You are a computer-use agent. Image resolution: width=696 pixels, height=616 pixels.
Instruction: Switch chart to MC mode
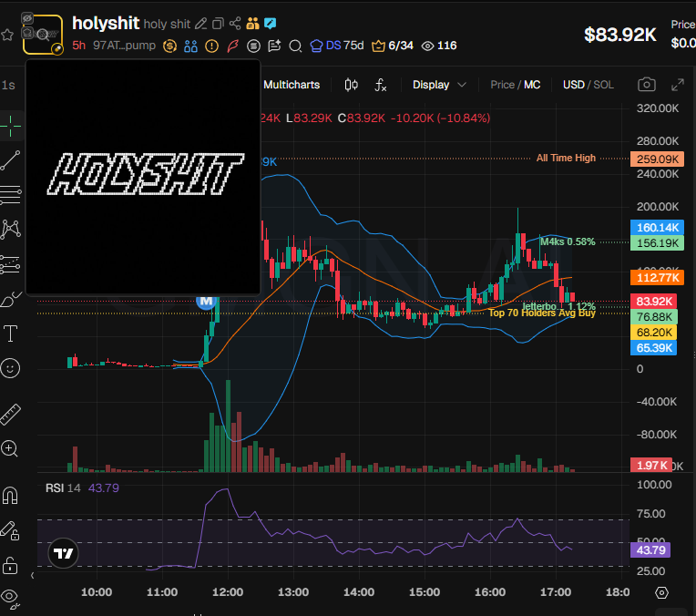532,85
